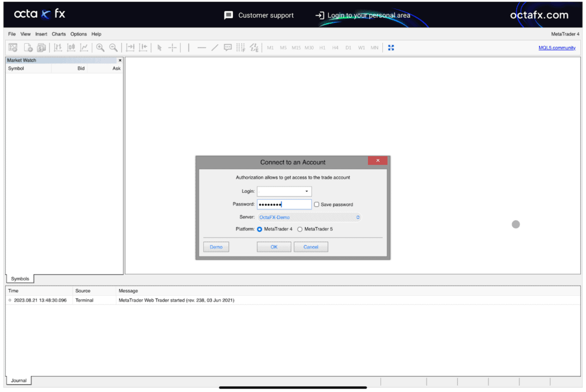
Task: Select the D1 timeframe
Action: [x=349, y=48]
